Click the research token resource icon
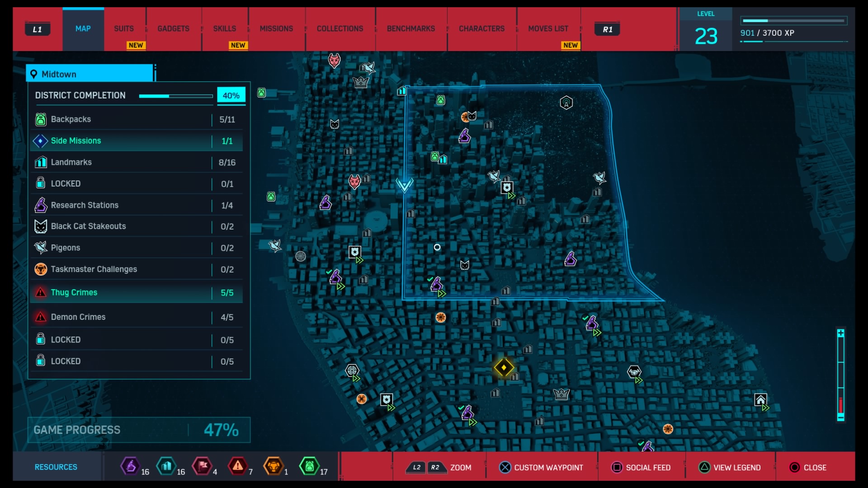Viewport: 868px width, 488px height. click(130, 466)
